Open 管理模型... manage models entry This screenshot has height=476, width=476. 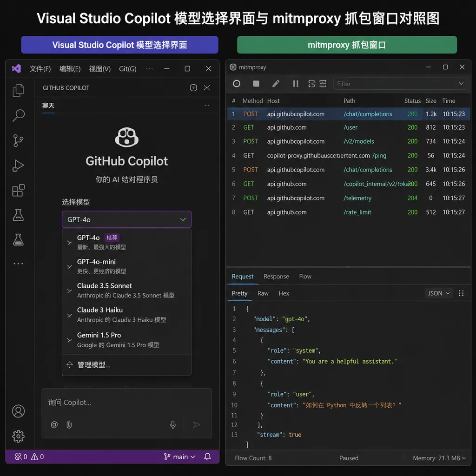click(126, 364)
